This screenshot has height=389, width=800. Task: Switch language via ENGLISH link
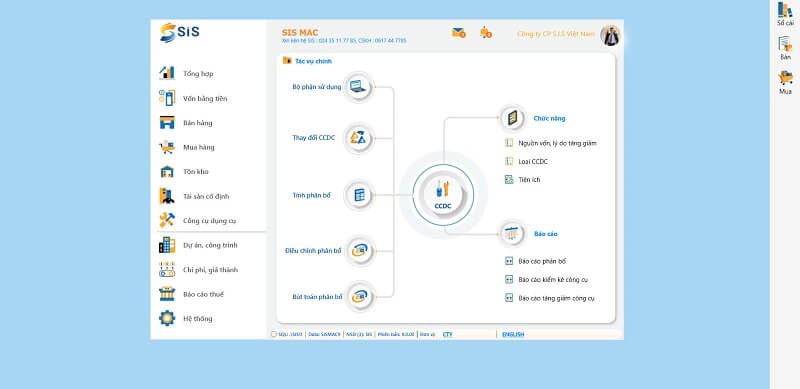513,334
